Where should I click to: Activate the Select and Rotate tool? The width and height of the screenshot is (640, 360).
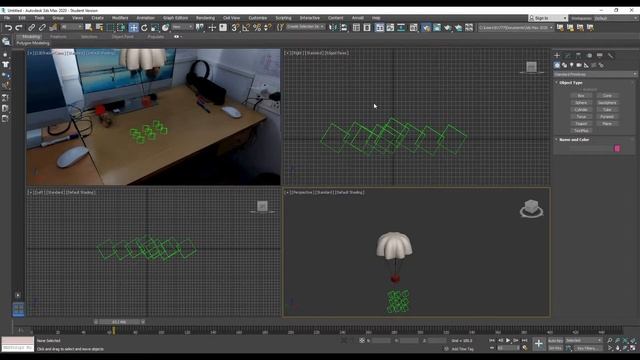pyautogui.click(x=144, y=28)
